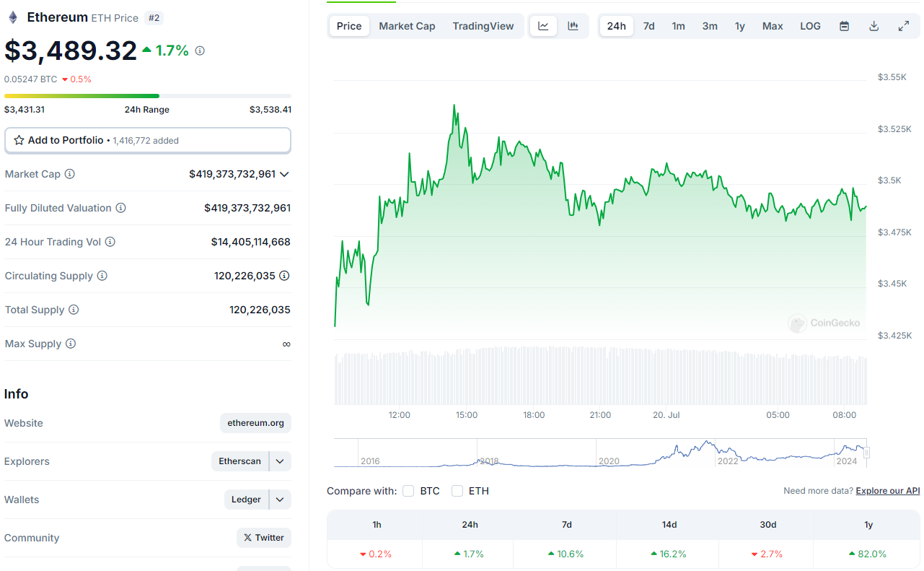Select the 24h time range
This screenshot has height=571, width=924.
617,26
